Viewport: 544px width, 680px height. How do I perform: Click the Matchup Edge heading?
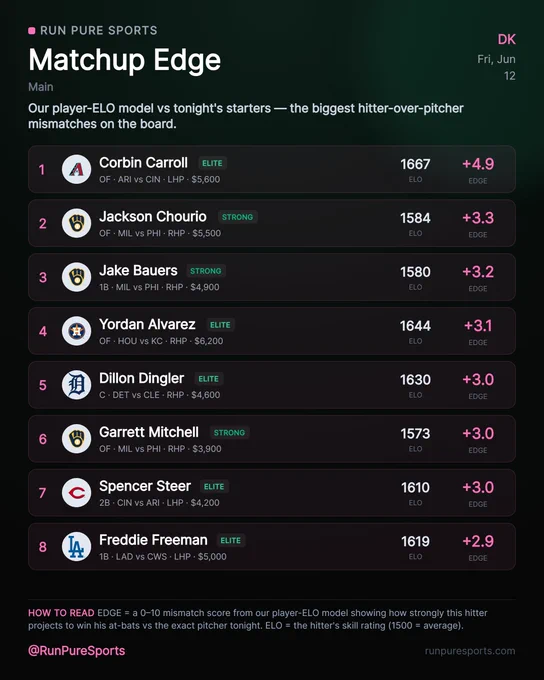(x=125, y=60)
